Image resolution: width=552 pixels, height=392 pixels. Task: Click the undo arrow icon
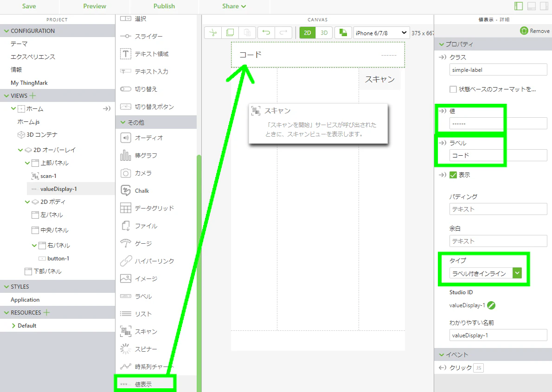[266, 33]
